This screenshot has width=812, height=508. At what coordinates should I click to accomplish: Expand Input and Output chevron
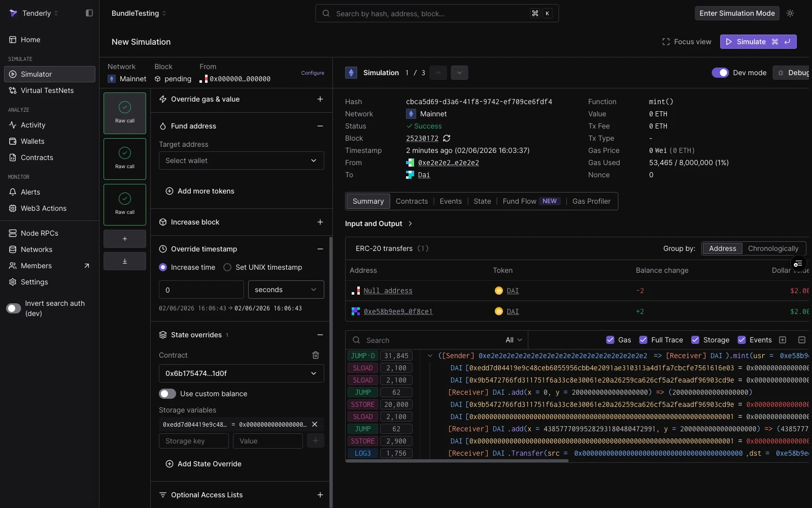click(x=410, y=224)
